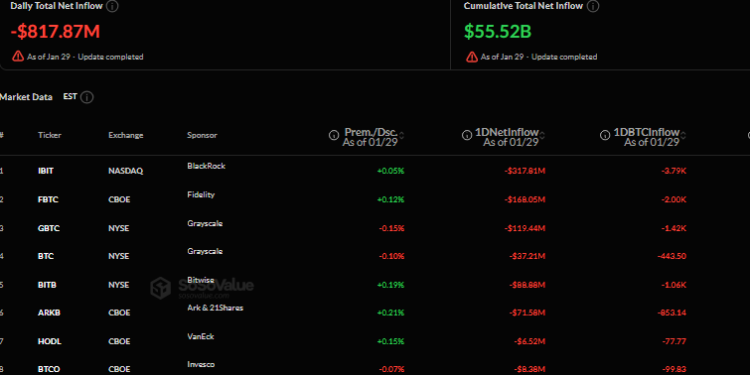The image size is (750, 375).
Task: Click Fidelity sponsor name
Action: pos(201,195)
